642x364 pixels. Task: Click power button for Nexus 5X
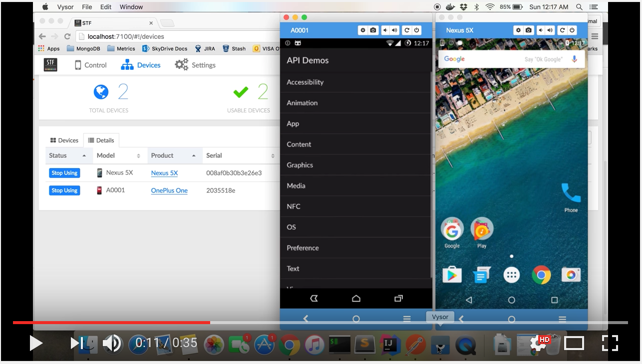click(572, 30)
